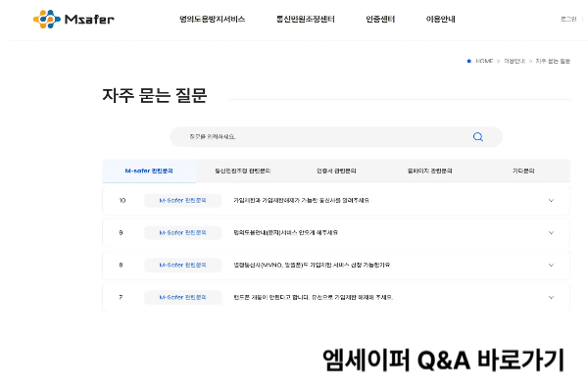Click the row number 10
This screenshot has height=392, width=588.
coord(122,200)
